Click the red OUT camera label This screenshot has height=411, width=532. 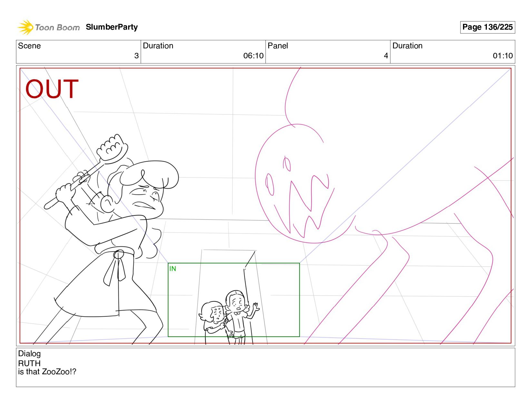coord(52,89)
